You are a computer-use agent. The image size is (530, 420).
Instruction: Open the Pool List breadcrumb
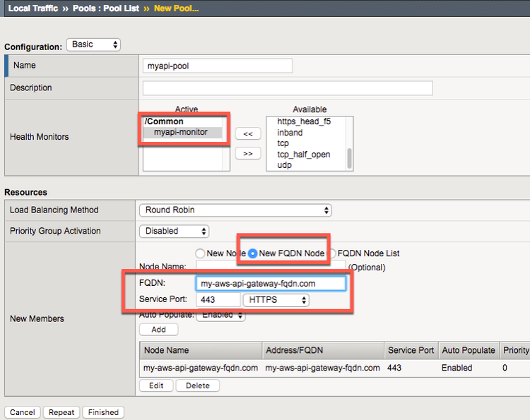click(x=124, y=8)
